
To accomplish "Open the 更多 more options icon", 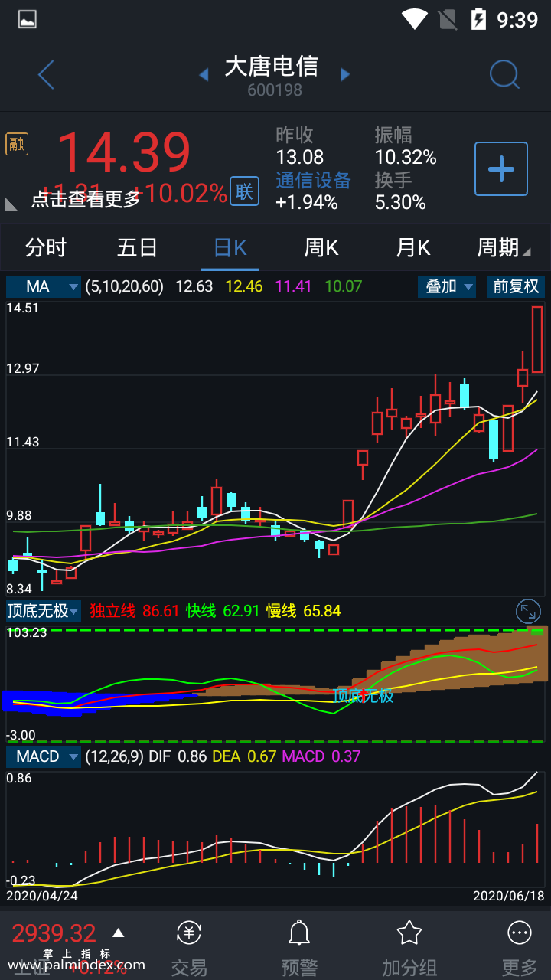I will click(520, 933).
